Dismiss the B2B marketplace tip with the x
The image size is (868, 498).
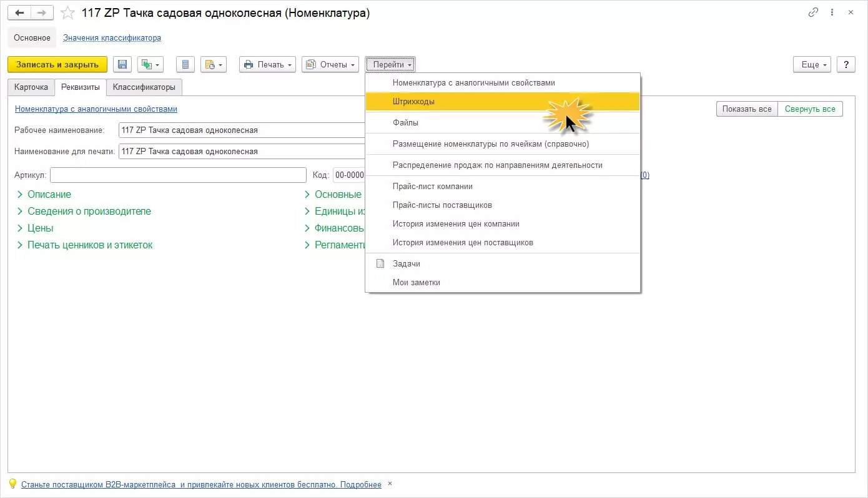click(390, 484)
